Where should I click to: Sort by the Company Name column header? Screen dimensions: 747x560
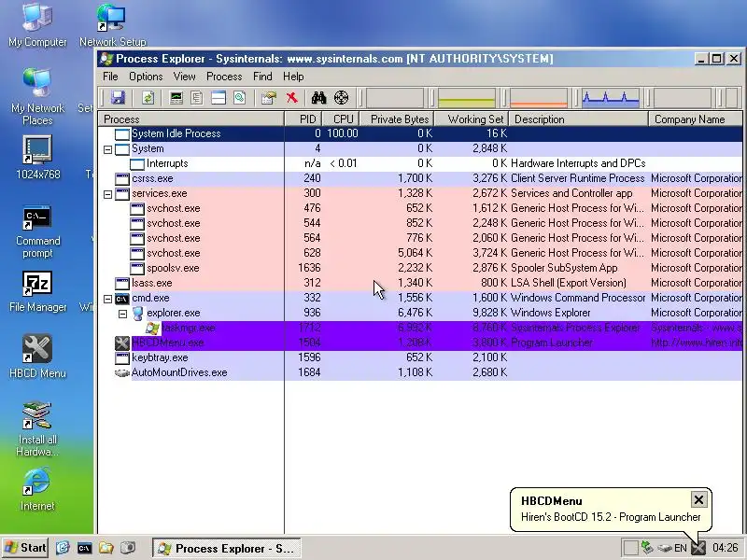click(x=696, y=119)
